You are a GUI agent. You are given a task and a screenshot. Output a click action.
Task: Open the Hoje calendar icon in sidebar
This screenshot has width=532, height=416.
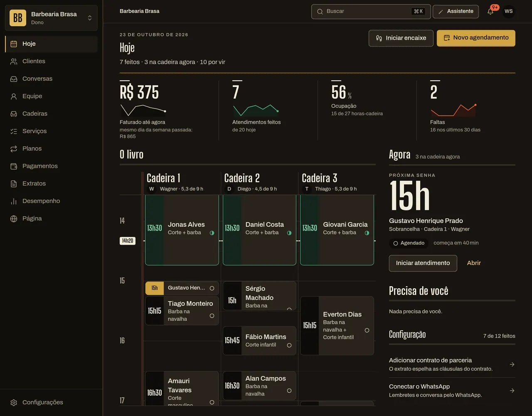pos(14,44)
